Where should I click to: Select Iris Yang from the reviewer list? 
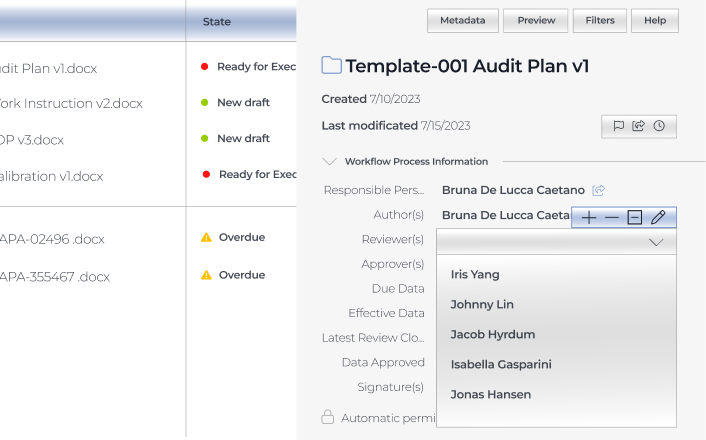(475, 274)
